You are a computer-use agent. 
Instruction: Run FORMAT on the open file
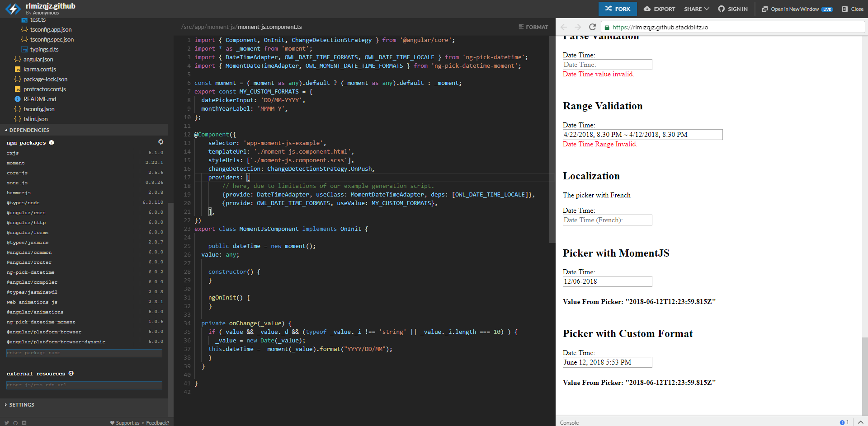533,27
